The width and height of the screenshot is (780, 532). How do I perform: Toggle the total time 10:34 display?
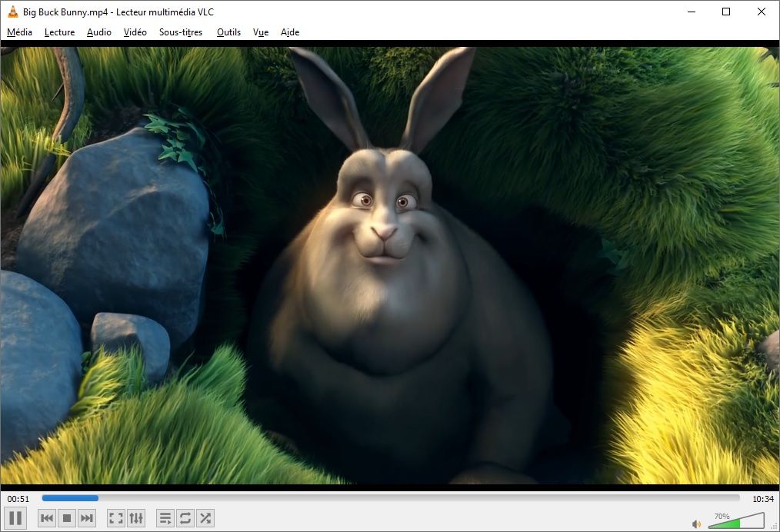click(763, 499)
